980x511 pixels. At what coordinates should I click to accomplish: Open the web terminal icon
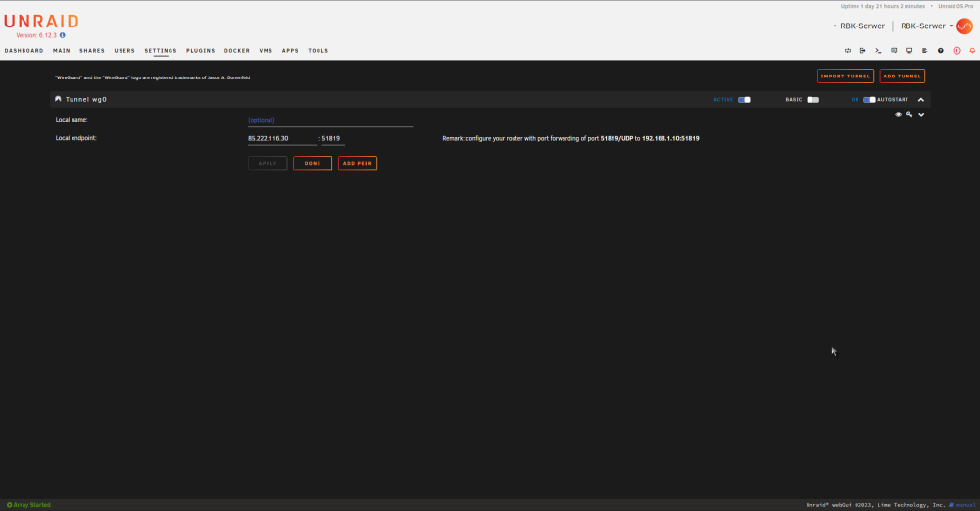pyautogui.click(x=878, y=51)
